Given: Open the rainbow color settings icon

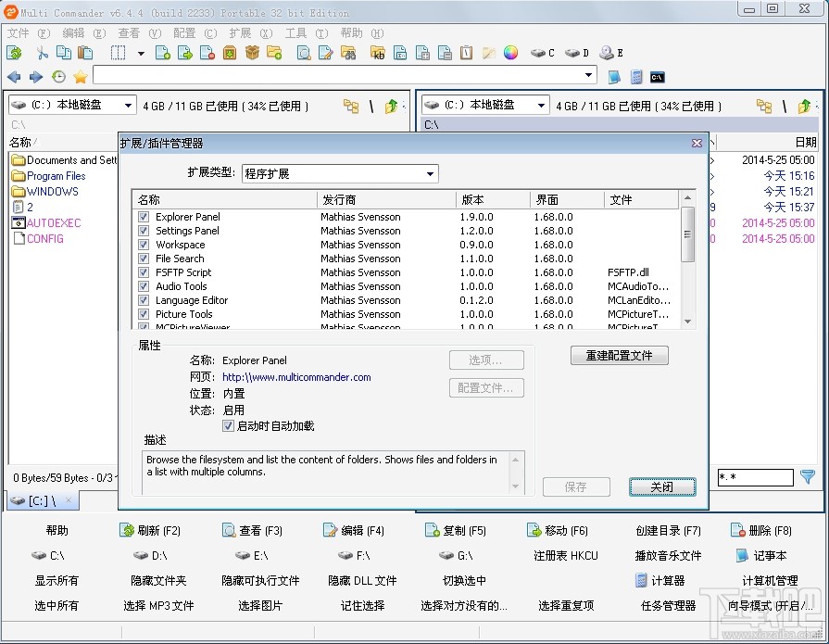Looking at the screenshot, I should (x=509, y=53).
